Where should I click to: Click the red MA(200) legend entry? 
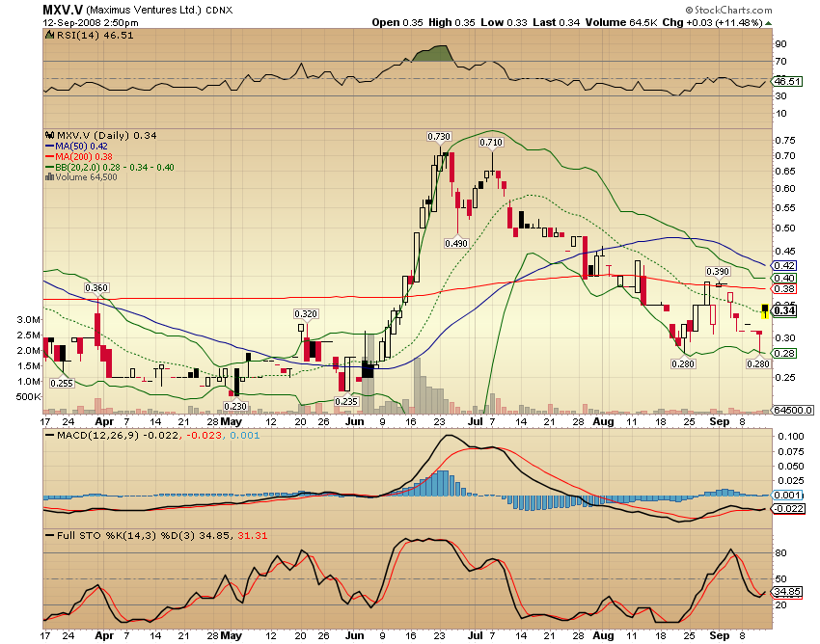coord(82,156)
